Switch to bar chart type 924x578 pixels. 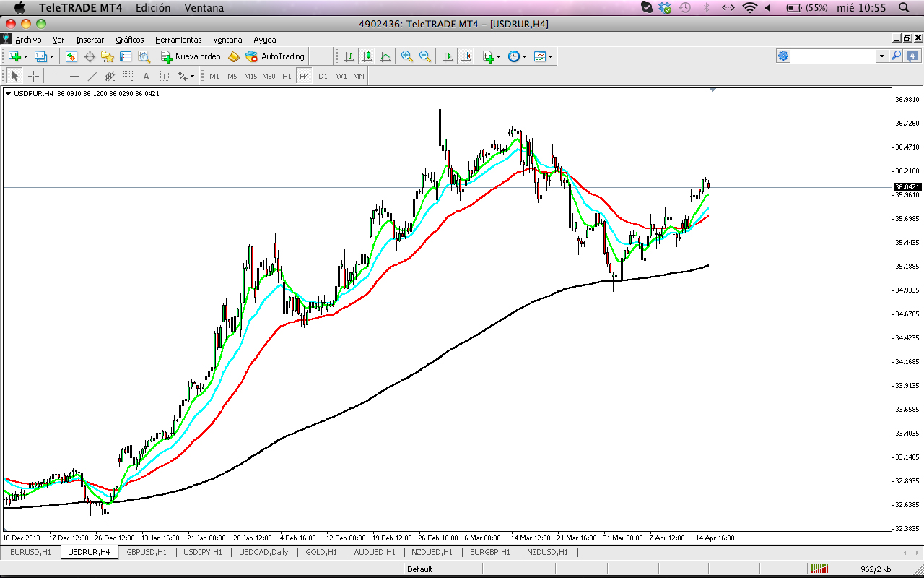(x=349, y=56)
